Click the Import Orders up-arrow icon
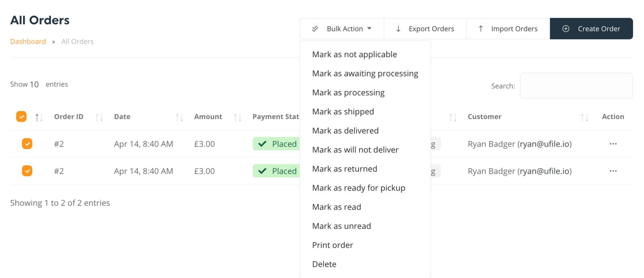 coord(481,29)
